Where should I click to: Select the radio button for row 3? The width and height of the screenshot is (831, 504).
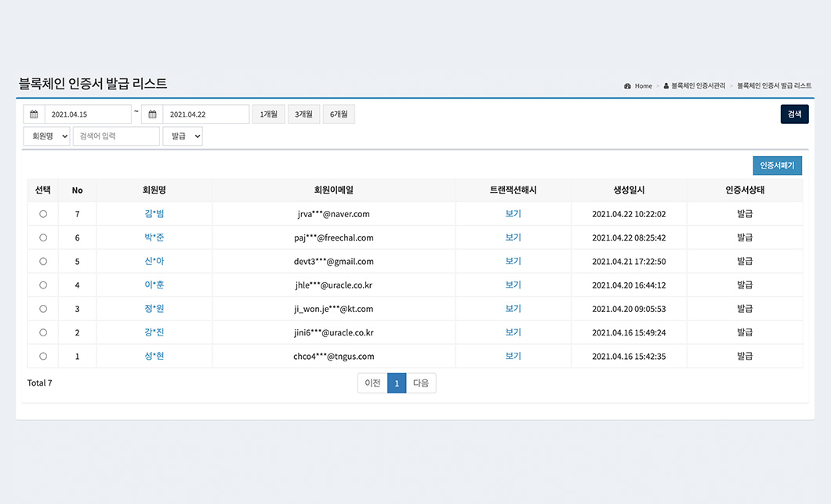[x=43, y=309]
